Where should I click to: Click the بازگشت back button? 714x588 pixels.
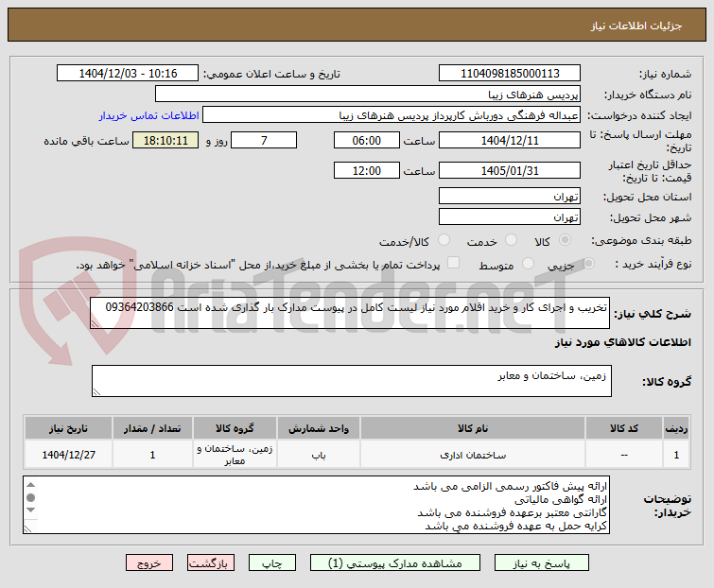pos(210,563)
